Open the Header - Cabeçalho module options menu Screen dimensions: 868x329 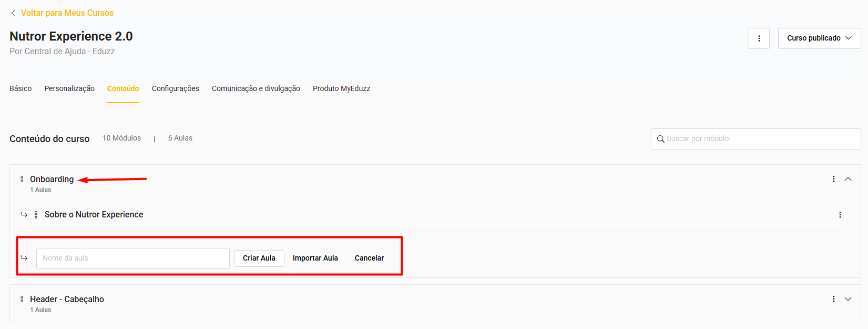coord(833,299)
